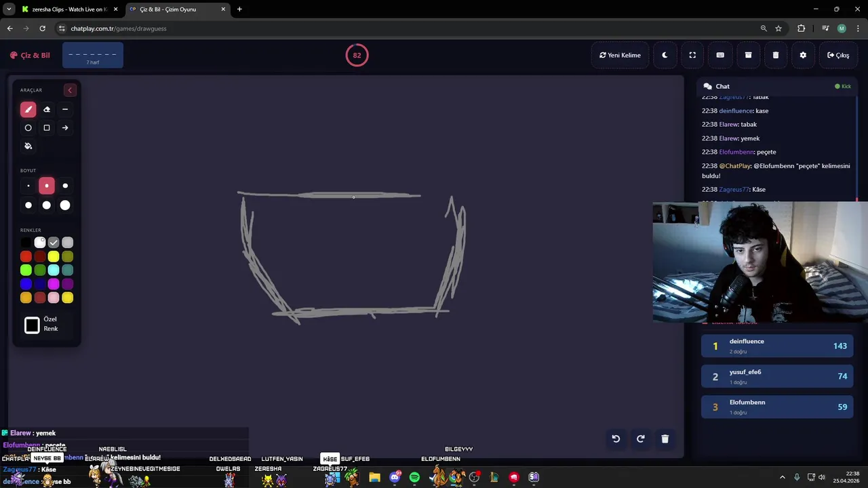This screenshot has height=488, width=868.
Task: Select the straight line tool
Action: tap(65, 109)
